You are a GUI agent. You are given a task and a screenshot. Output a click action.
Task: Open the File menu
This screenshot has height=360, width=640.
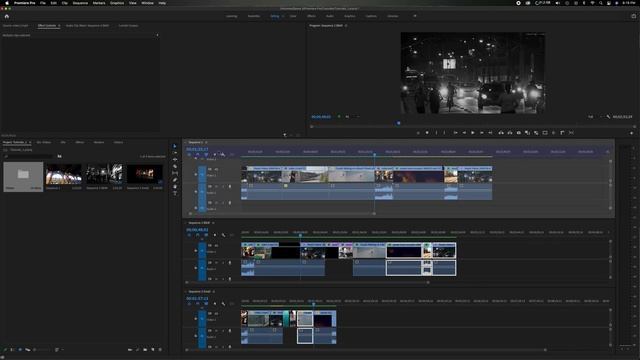[43, 3]
